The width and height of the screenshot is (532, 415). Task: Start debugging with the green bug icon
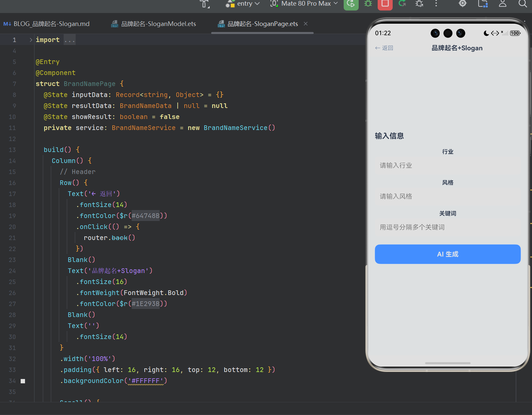point(368,4)
